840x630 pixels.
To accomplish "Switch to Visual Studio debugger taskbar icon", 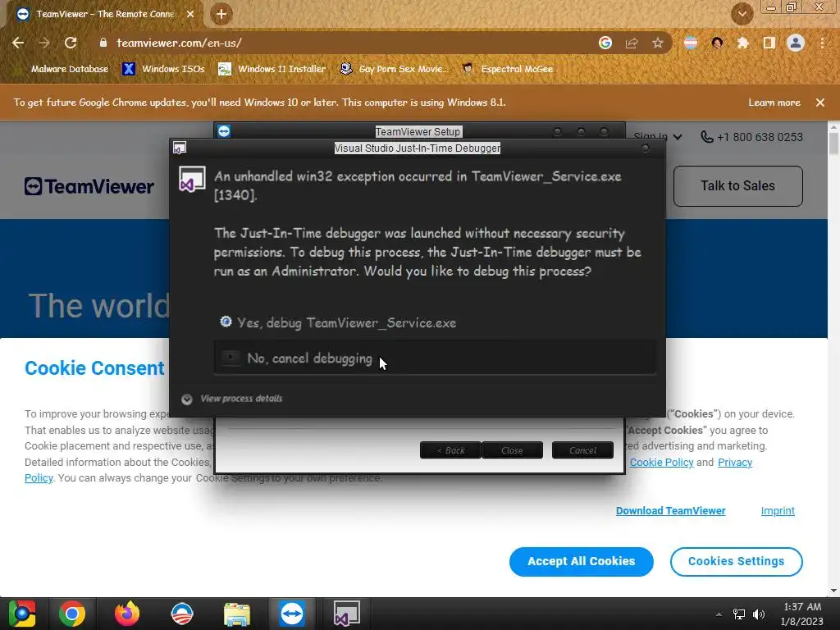I will 347,614.
